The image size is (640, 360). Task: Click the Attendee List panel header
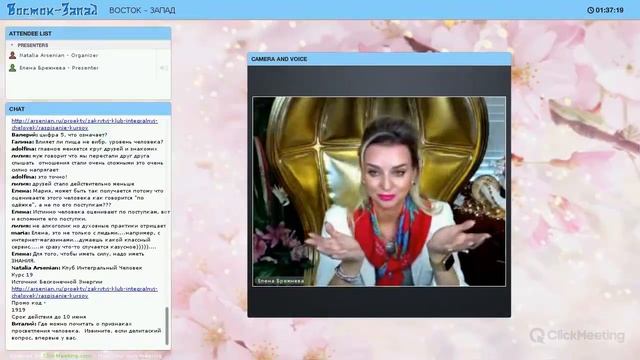[88, 33]
